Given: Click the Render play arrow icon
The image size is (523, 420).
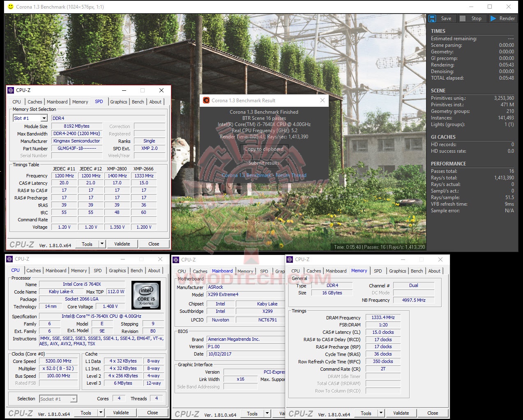Looking at the screenshot, I should [493, 18].
